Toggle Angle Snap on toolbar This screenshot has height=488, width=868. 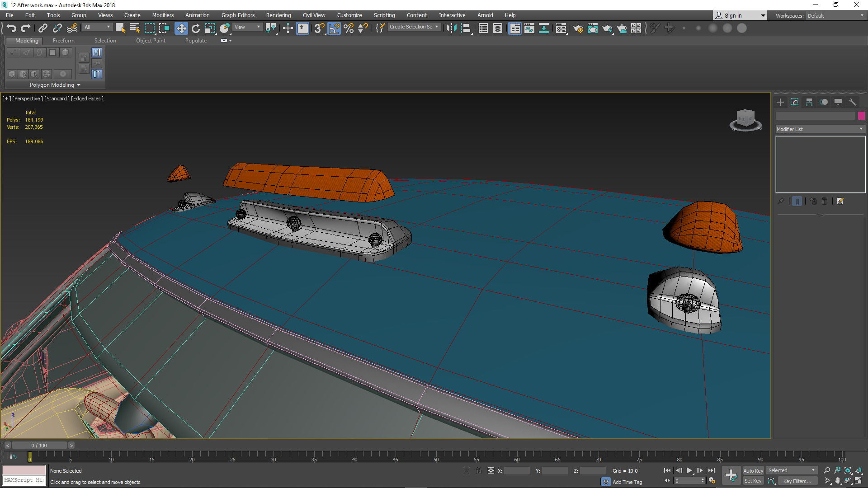[x=334, y=28]
